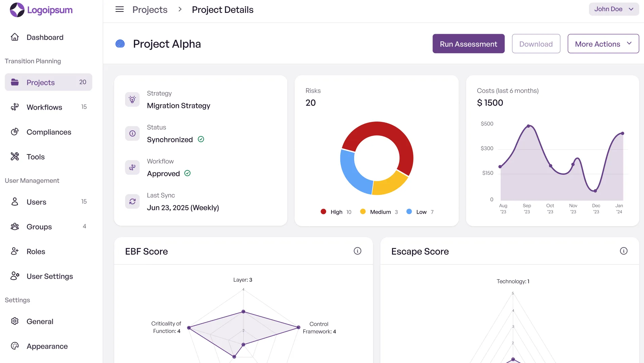This screenshot has height=363, width=644.
Task: Open Roles menu item
Action: pyautogui.click(x=48, y=251)
